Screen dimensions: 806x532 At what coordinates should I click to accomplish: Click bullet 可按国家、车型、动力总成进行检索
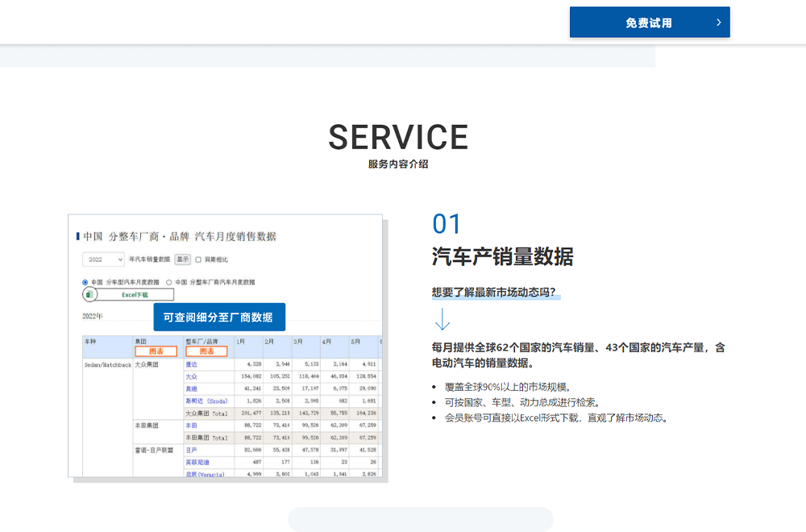522,402
